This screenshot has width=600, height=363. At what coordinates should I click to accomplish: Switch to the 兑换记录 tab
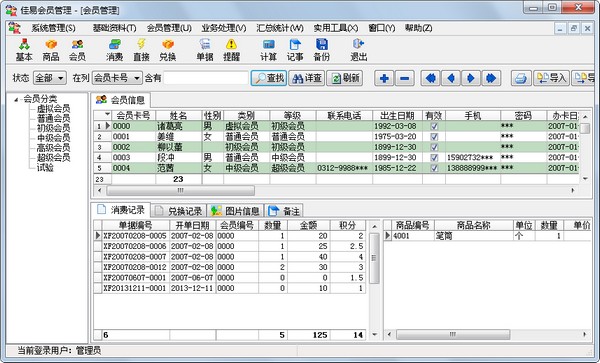[x=179, y=211]
